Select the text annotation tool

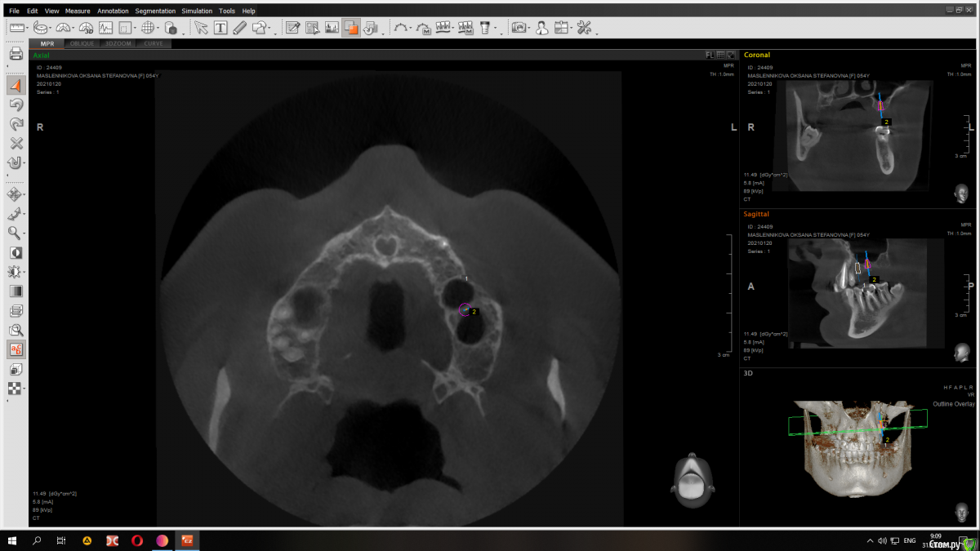(x=220, y=28)
